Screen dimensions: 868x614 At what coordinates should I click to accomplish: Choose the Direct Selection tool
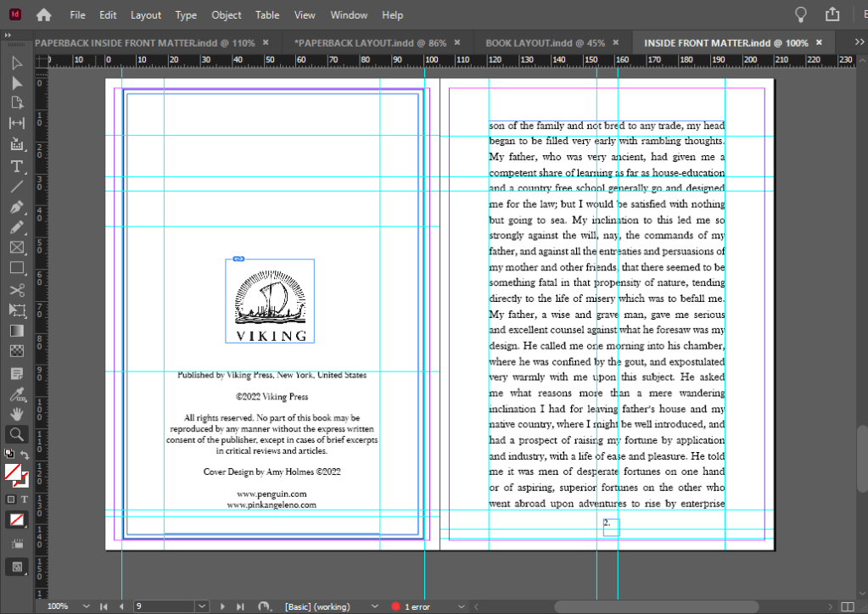(16, 83)
